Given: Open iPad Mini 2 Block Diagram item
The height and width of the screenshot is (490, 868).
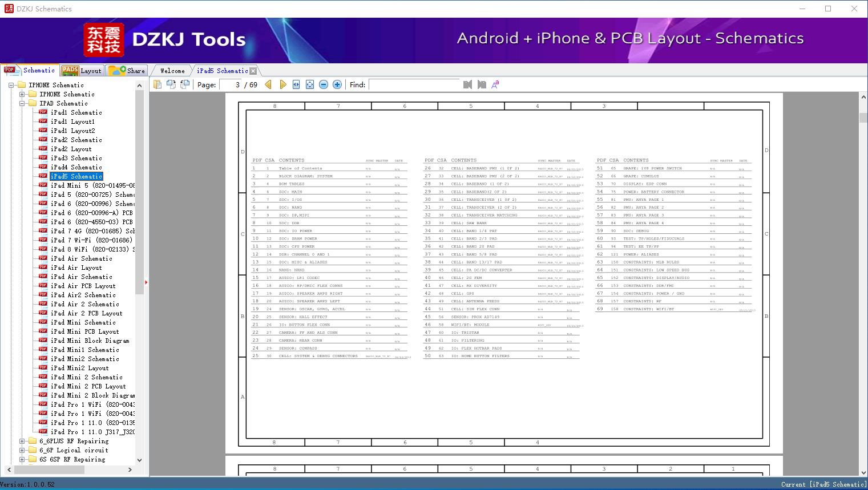Looking at the screenshot, I should (92, 395).
